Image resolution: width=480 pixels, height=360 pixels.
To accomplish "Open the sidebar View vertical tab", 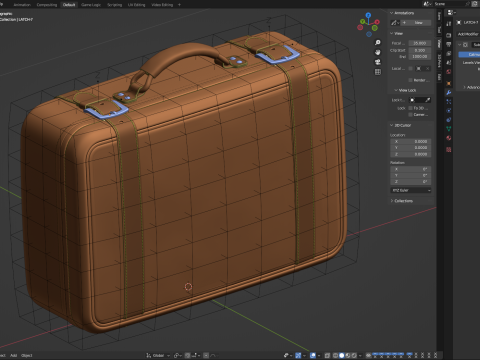I will click(x=439, y=44).
